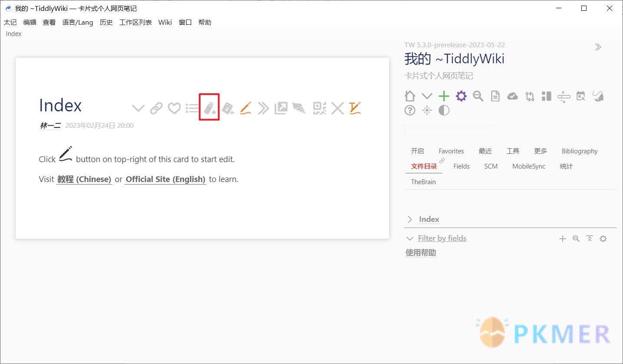The image size is (623, 364).
Task: Select the 文件目录 tab
Action: pos(424,166)
